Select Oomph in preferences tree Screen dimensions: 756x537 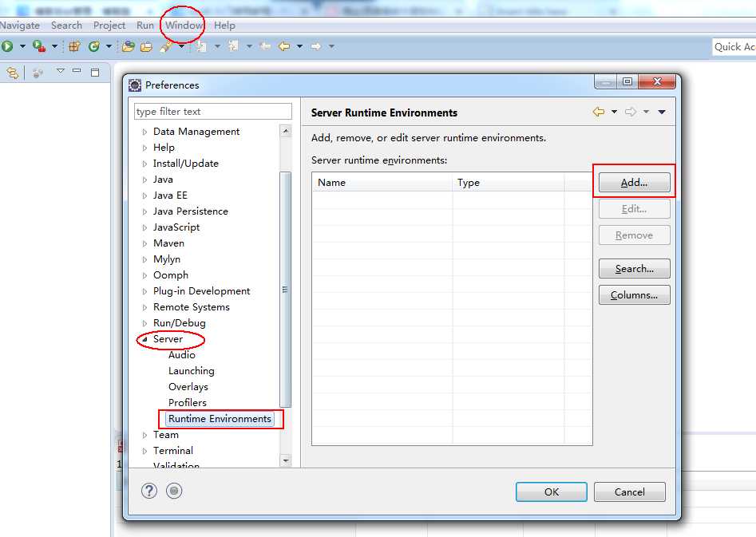[171, 275]
